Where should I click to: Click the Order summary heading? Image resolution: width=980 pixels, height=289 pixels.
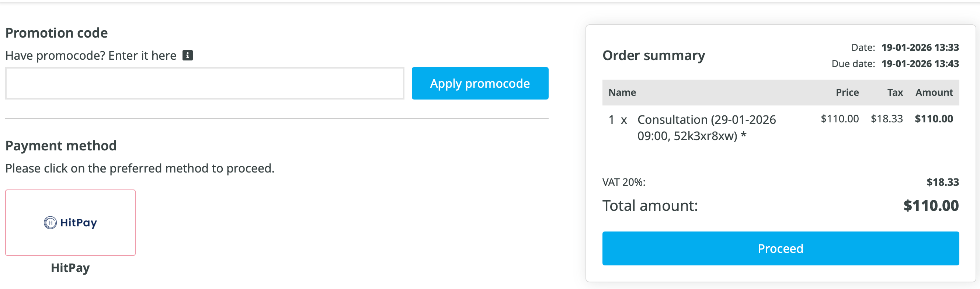654,56
